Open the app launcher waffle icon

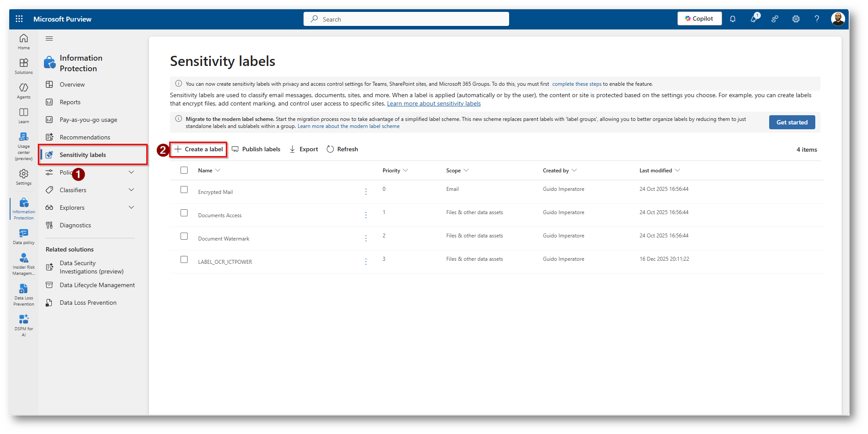(x=19, y=19)
